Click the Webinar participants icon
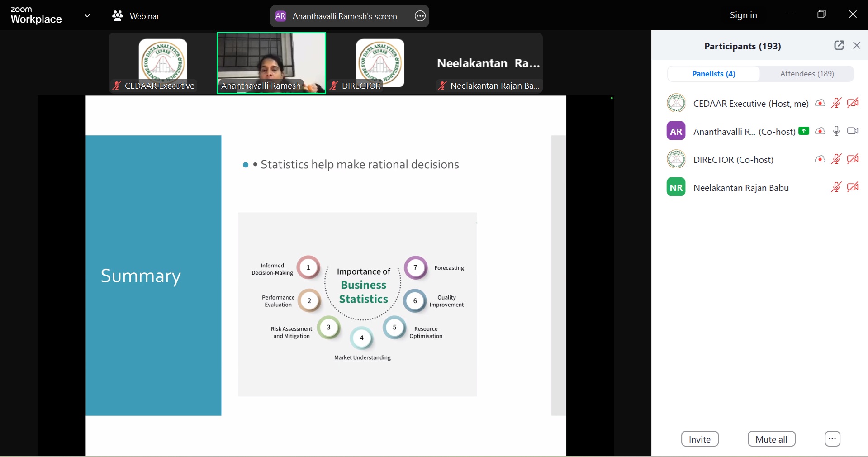The height and width of the screenshot is (457, 868). click(118, 16)
